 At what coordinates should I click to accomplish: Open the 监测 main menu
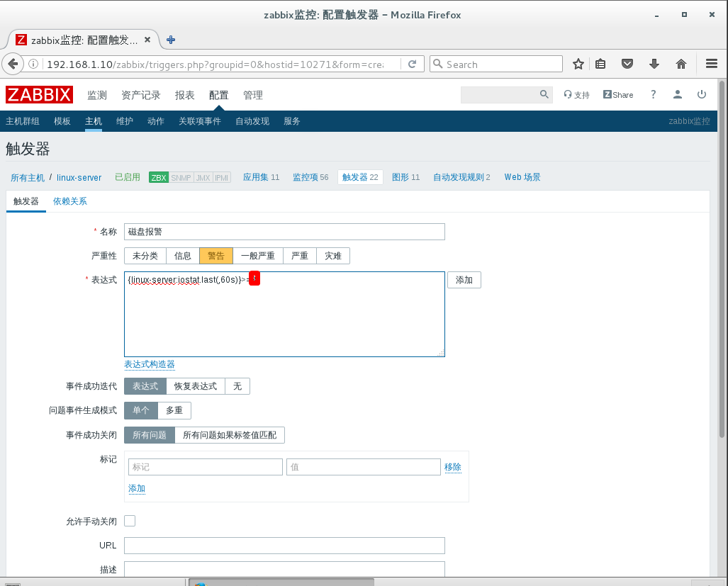pyautogui.click(x=97, y=95)
